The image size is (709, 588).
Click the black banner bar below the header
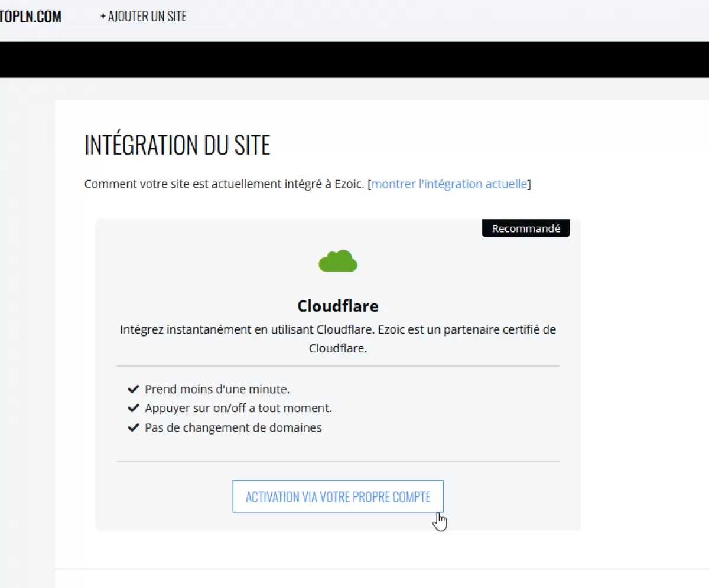pos(354,60)
